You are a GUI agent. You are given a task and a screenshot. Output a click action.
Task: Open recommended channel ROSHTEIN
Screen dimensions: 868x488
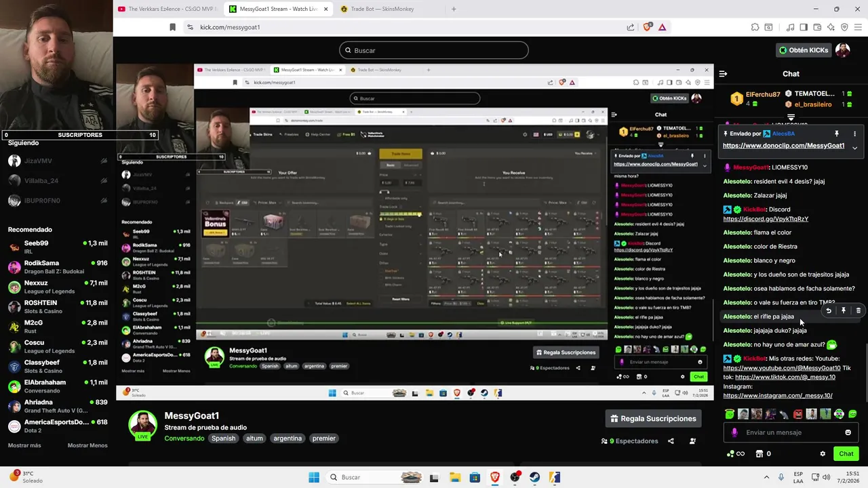(58, 306)
